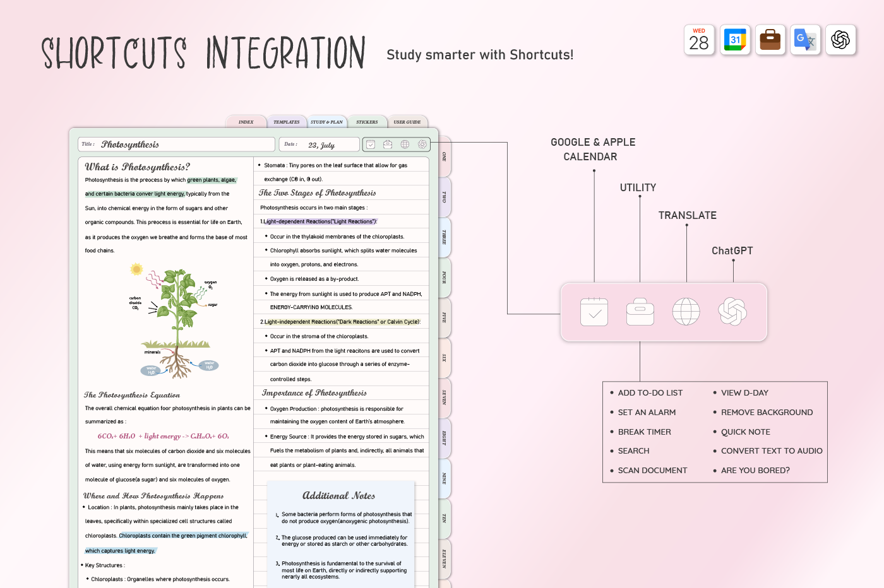This screenshot has height=588, width=884.
Task: Switch to the TEMPLATES tab
Action: click(x=287, y=122)
